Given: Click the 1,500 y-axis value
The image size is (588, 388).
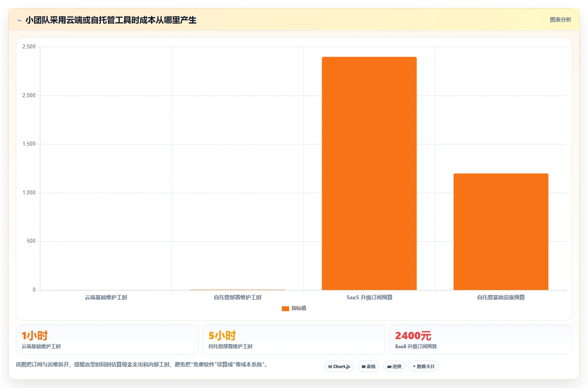Looking at the screenshot, I should click(29, 144).
